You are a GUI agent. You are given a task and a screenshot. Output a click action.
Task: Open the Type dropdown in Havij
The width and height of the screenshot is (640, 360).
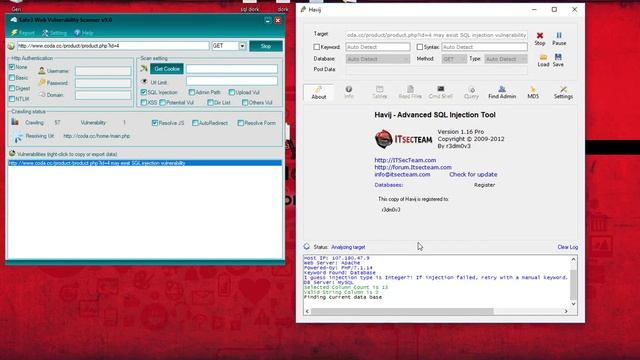506,59
